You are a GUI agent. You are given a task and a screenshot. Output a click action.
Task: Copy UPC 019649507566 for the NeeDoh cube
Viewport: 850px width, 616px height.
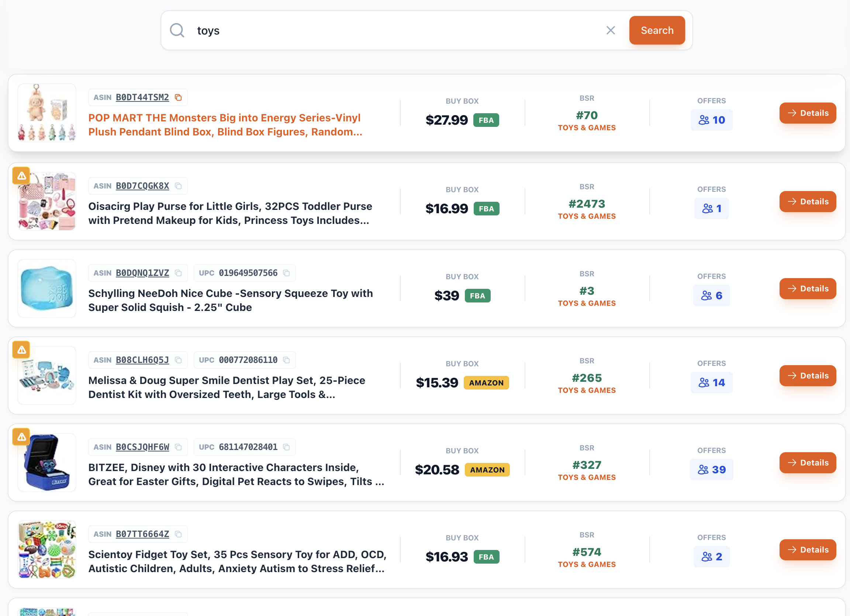click(x=286, y=273)
